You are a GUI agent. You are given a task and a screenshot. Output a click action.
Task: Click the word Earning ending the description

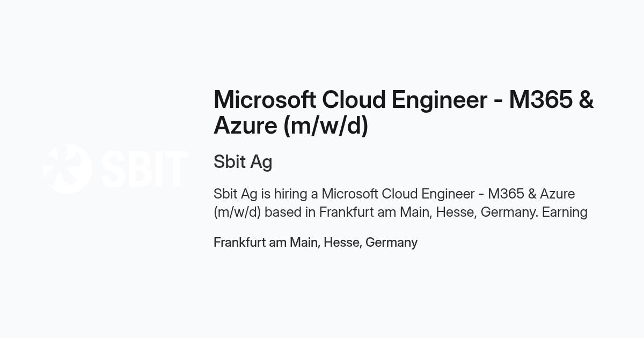click(565, 212)
